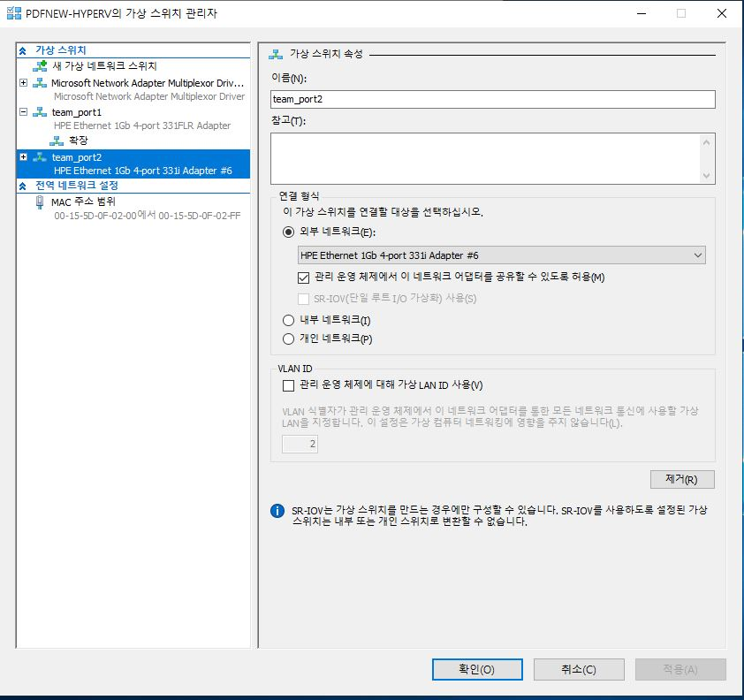Image resolution: width=744 pixels, height=700 pixels.
Task: Select the MAC 주소 범위 entry
Action: [x=84, y=202]
